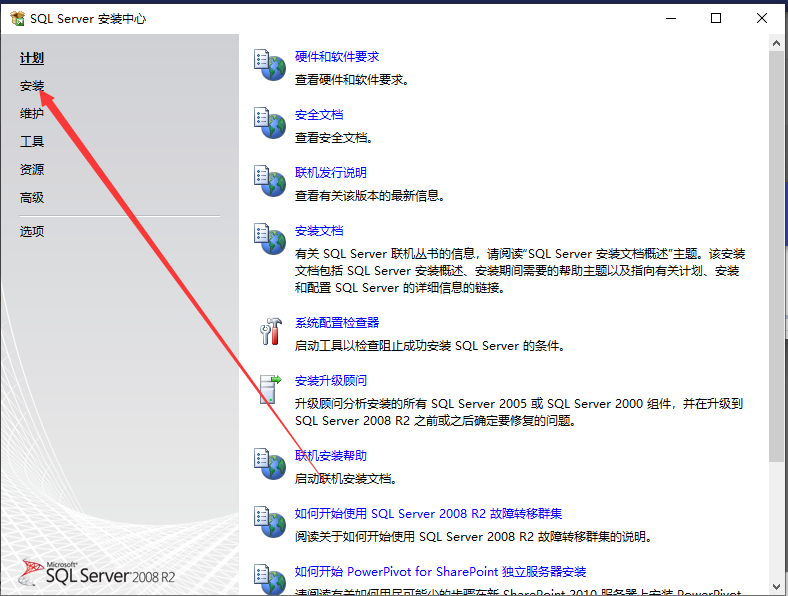Minimize the SQL Server 安装中心 window
Viewport: 788px width, 596px height.
click(x=671, y=19)
